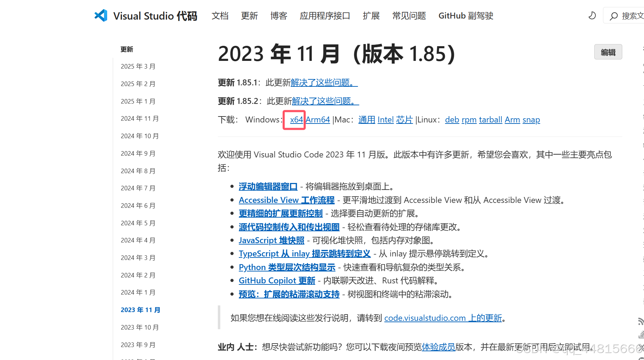Select 2025 年 3 月 in sidebar
Screen dimensions: 644x360
pos(138,66)
